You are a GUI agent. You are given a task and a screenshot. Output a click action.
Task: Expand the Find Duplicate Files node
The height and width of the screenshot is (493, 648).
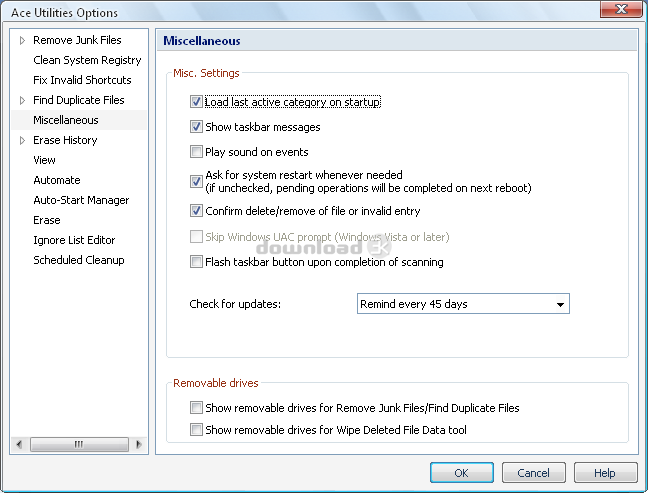pos(22,100)
